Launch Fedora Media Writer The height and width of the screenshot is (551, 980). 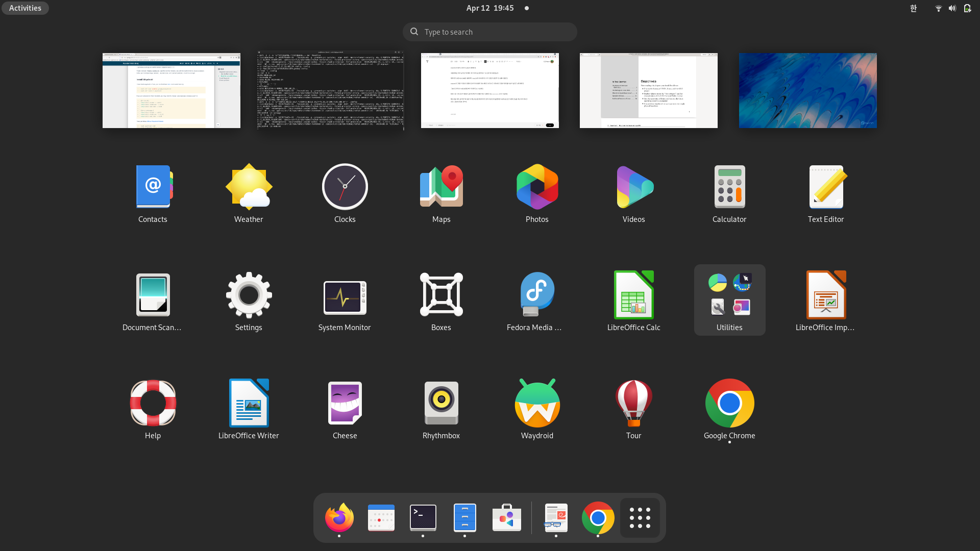(537, 301)
